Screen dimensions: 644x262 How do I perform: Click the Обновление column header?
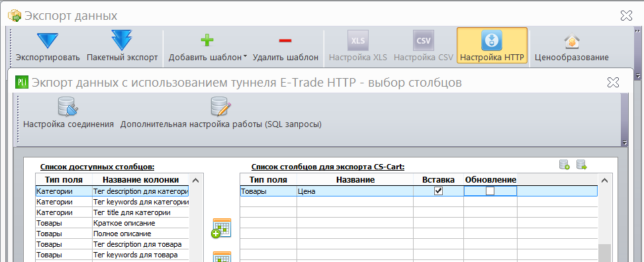pyautogui.click(x=490, y=179)
